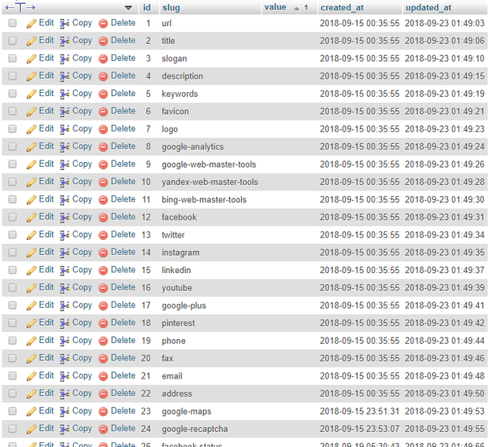
Task: Click updated_at value '2018-09-23 01:49:03'
Action: point(444,24)
